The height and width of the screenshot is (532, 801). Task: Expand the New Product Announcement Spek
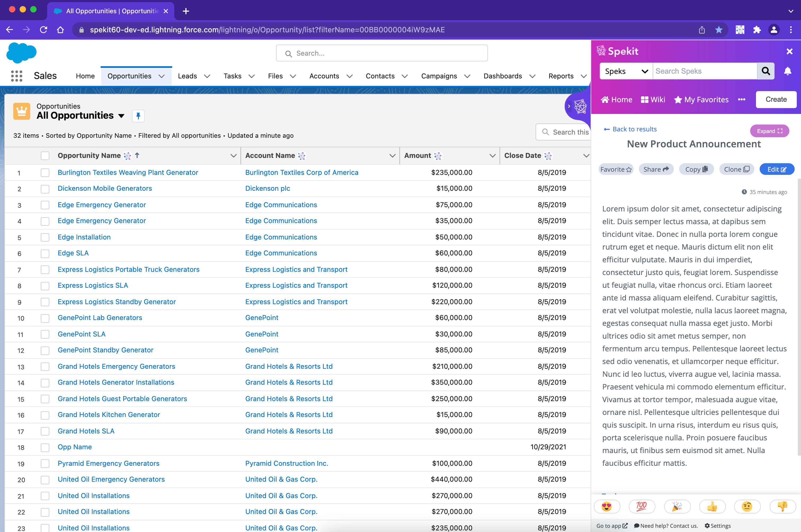[769, 131]
